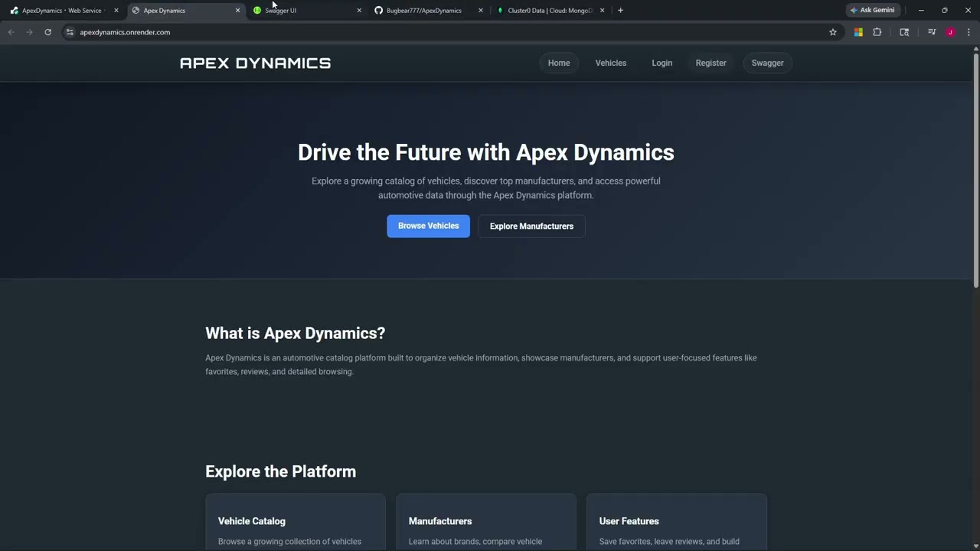Open the media controls icon
Screen dimensions: 980x551
(932, 32)
